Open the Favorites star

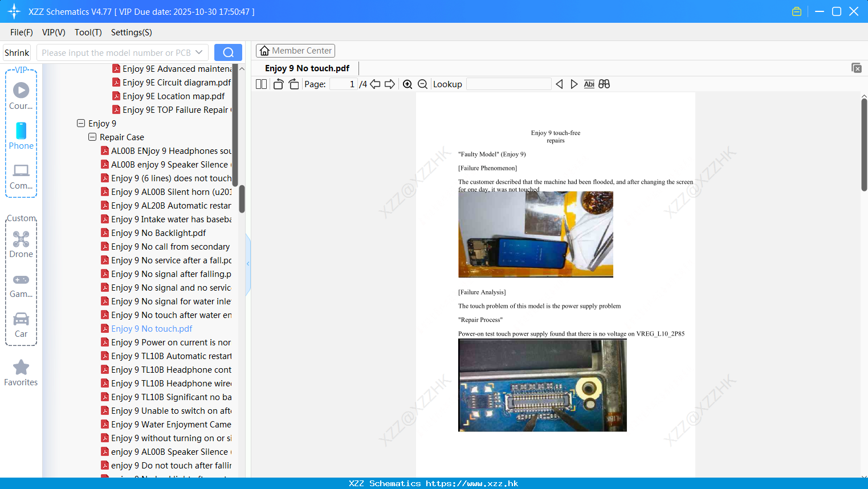click(21, 373)
